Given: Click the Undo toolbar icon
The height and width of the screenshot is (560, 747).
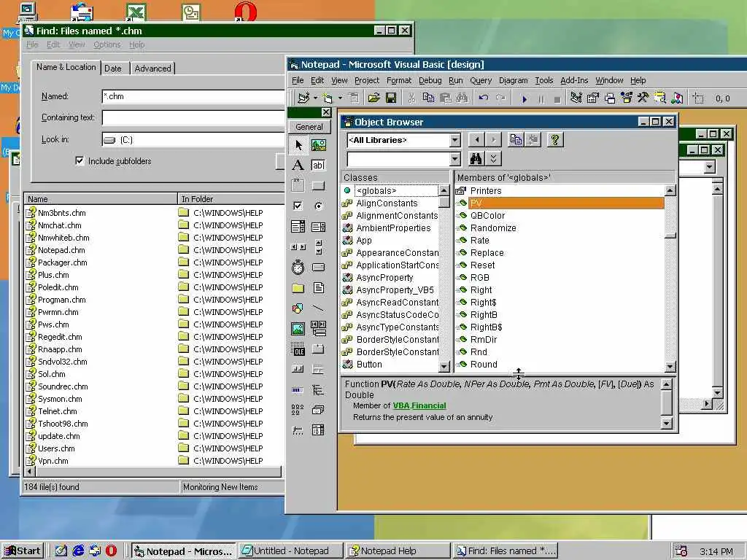Looking at the screenshot, I should (x=484, y=98).
